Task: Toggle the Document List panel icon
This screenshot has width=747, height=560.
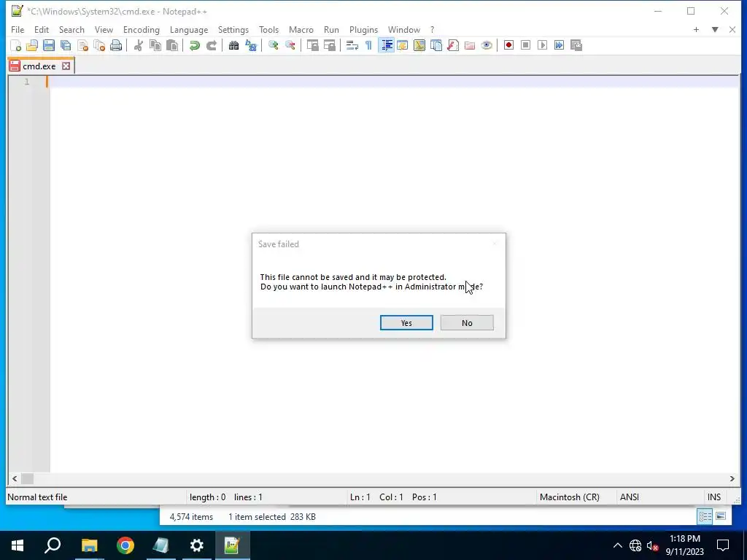Action: [436, 45]
